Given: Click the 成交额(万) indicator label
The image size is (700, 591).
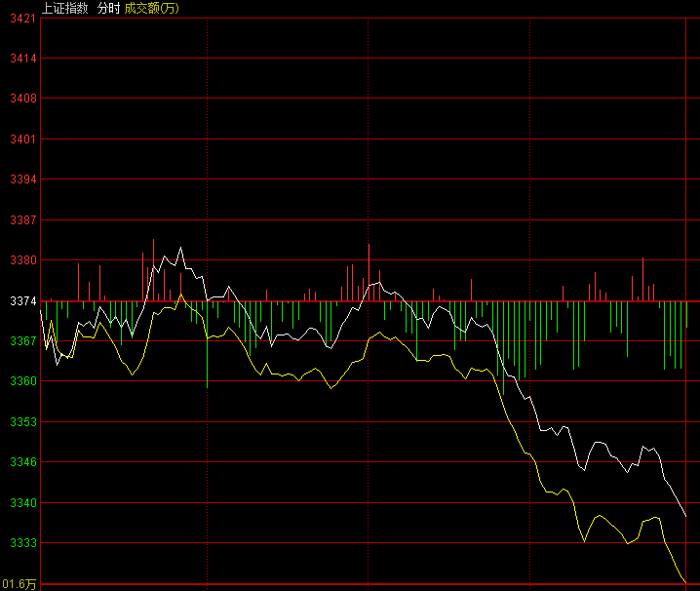Looking at the screenshot, I should click(x=151, y=8).
